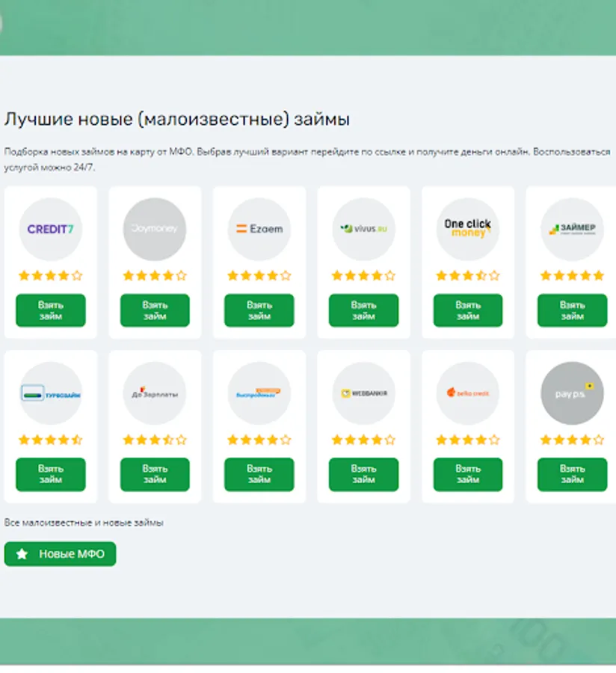Take a loan from Ezaem
Viewport: 616px width, 673px height.
point(259,310)
